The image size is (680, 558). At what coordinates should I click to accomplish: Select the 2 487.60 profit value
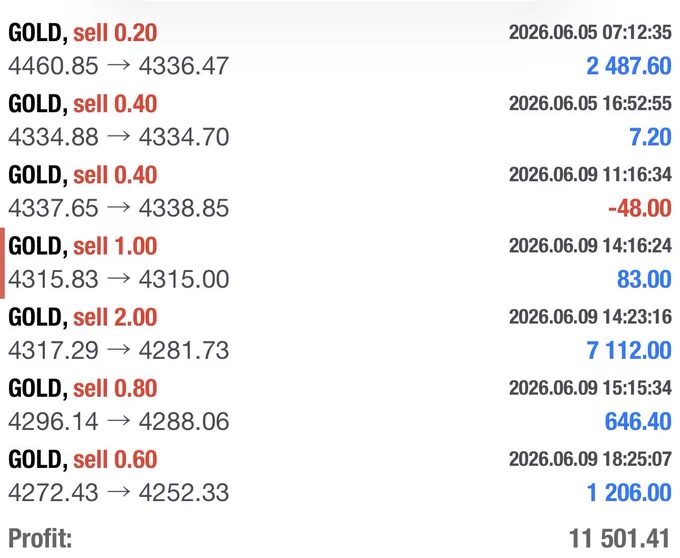(628, 66)
